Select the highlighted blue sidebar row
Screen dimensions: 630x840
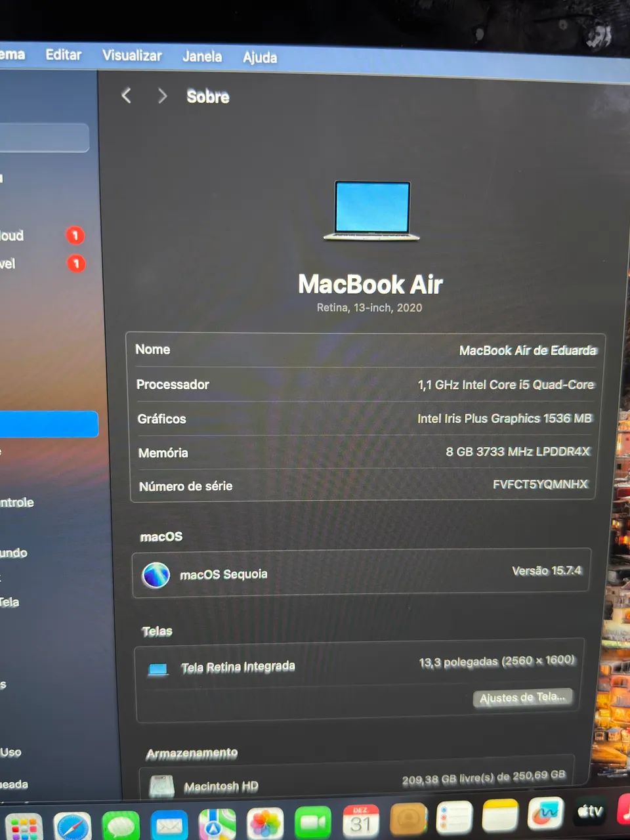tap(49, 424)
